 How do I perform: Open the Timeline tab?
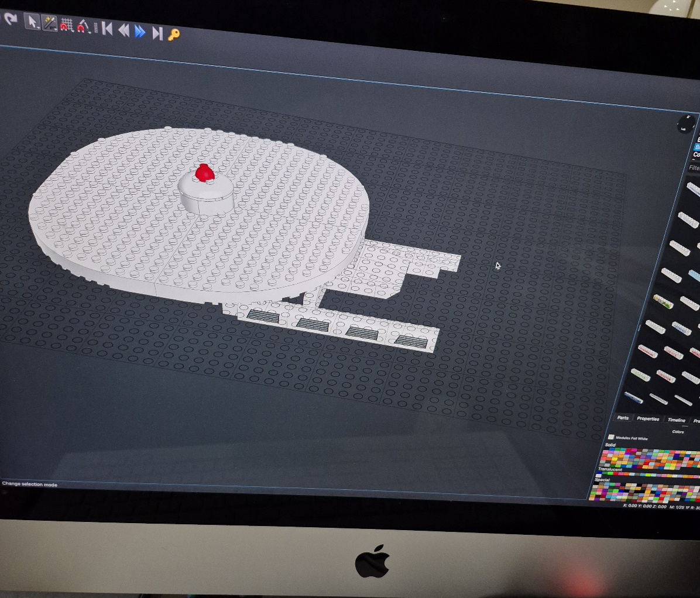click(676, 420)
